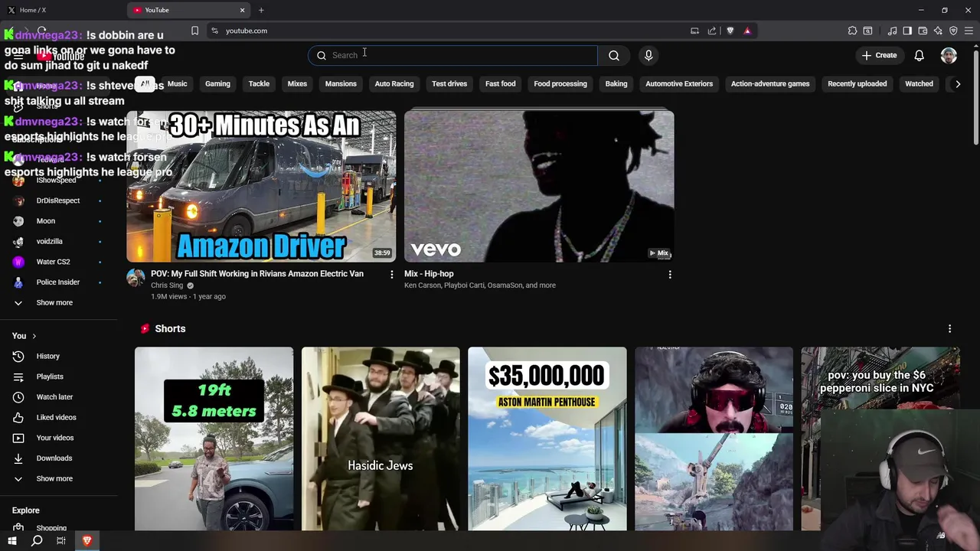This screenshot has width=980, height=551.
Task: Open Brave Rewards triangle icon
Action: (x=747, y=31)
